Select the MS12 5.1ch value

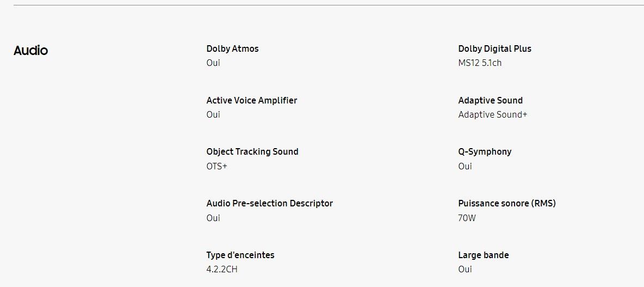click(480, 63)
